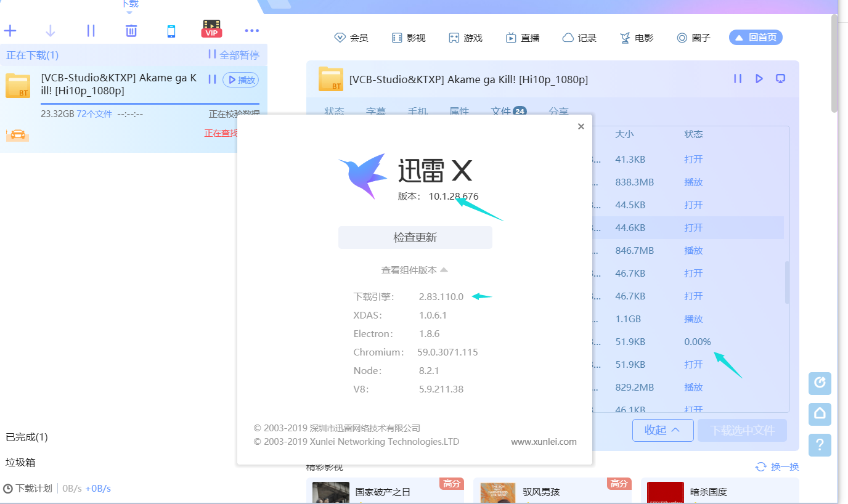The image size is (848, 504).
Task: Click the 检查更新 update check button
Action: tap(415, 237)
